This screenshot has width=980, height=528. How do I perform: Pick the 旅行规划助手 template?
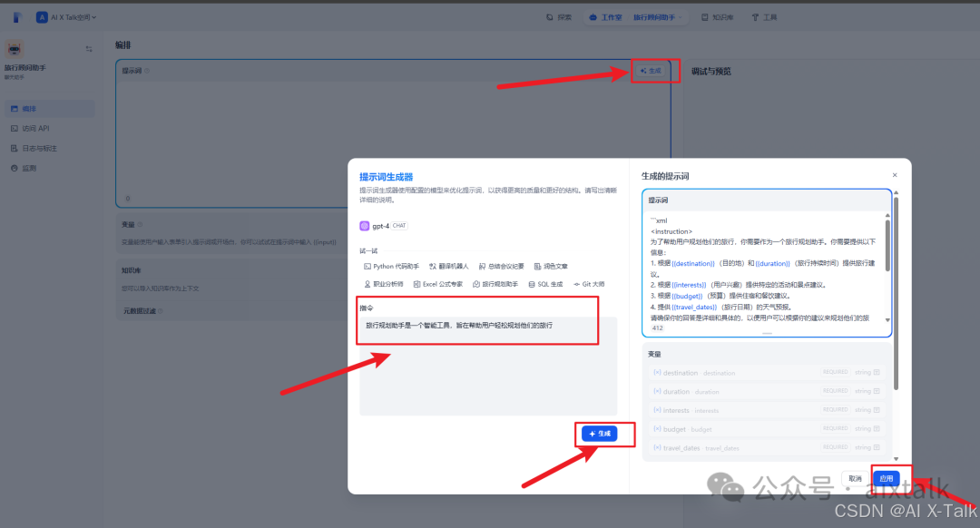pos(495,284)
